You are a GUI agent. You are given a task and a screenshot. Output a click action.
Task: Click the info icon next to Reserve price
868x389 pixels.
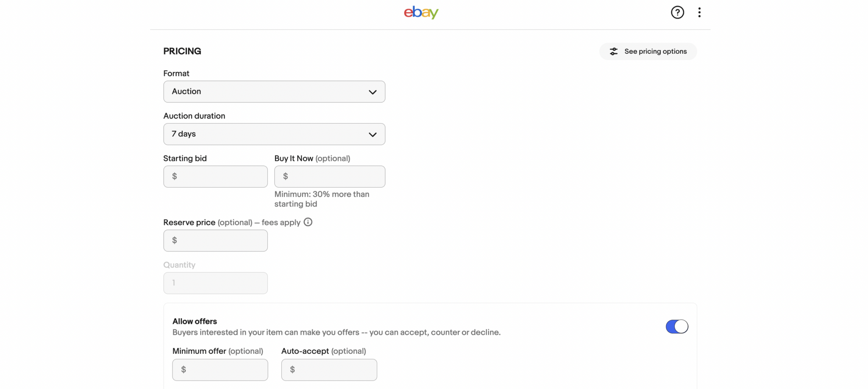[308, 222]
